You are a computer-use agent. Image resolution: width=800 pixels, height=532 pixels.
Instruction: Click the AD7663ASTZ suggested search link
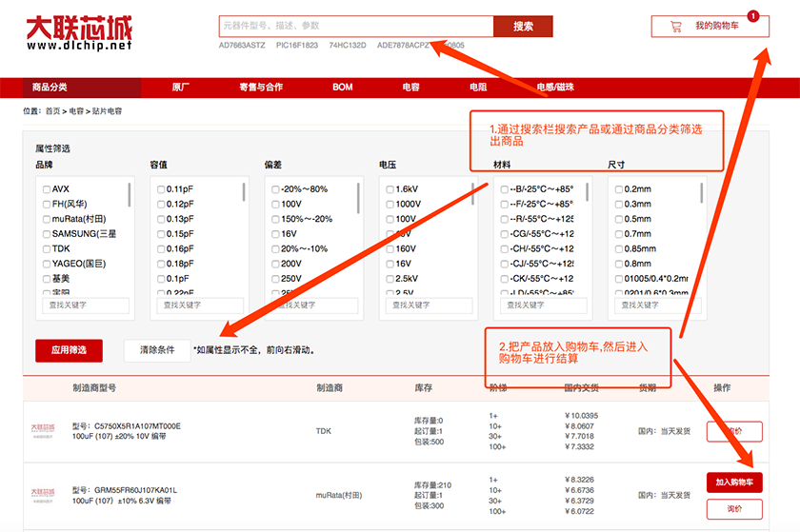242,45
